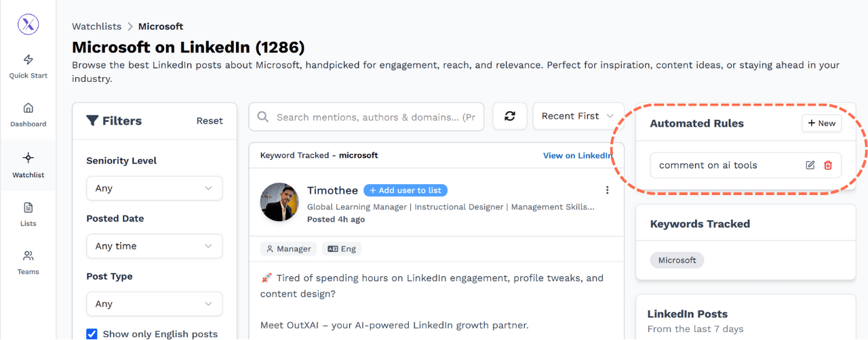Click Watchlists breadcrumb link
Viewport: 868px width, 340px height.
[x=96, y=26]
